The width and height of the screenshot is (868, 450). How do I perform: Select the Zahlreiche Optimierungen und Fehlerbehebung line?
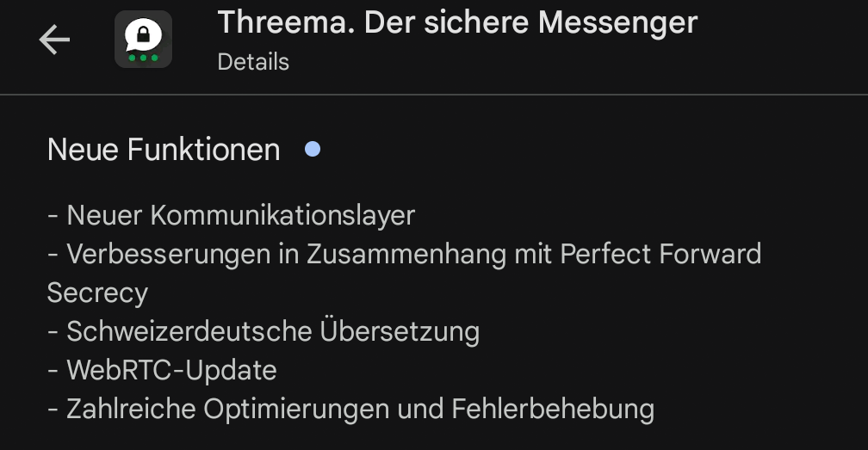click(351, 409)
